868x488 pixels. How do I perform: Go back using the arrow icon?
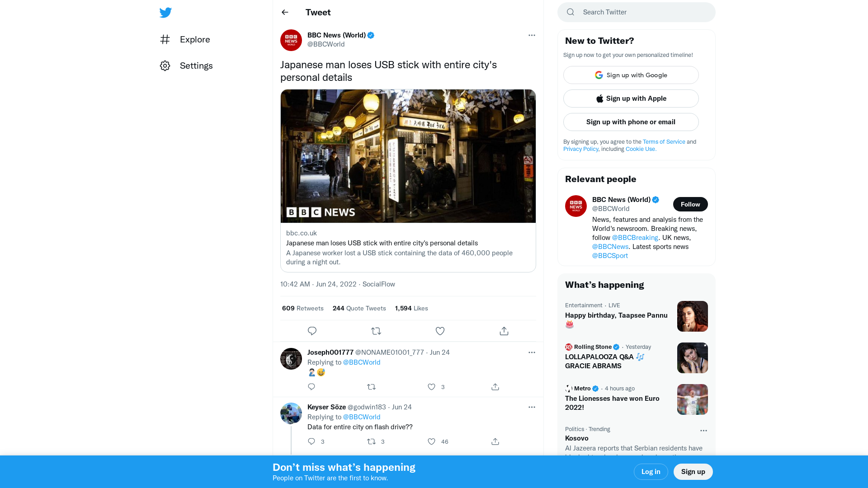pyautogui.click(x=285, y=12)
